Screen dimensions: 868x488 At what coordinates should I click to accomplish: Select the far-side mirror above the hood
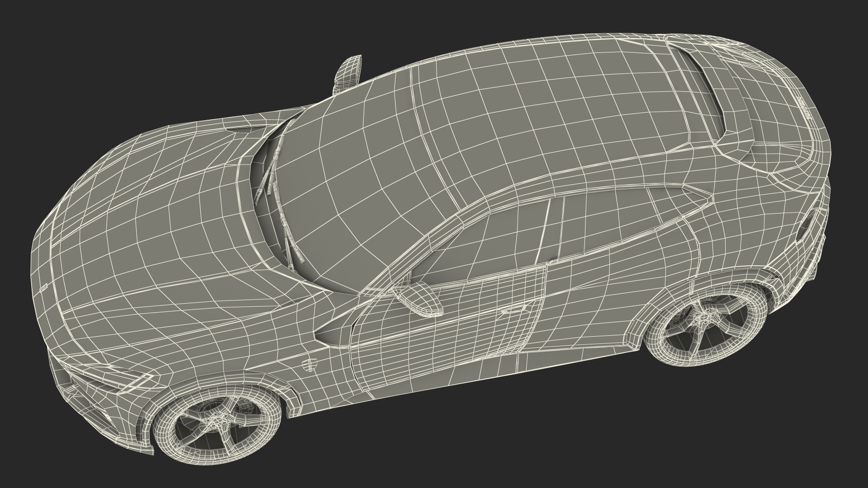(349, 72)
